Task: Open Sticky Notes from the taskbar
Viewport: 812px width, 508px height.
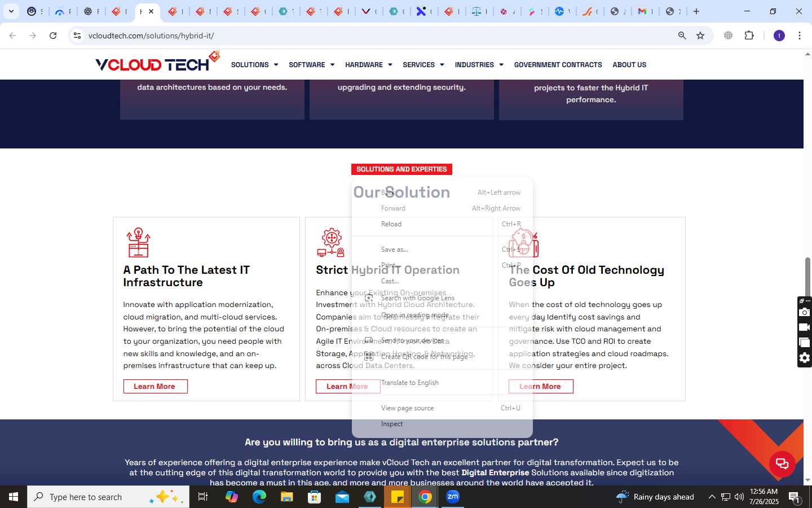Action: (x=398, y=497)
